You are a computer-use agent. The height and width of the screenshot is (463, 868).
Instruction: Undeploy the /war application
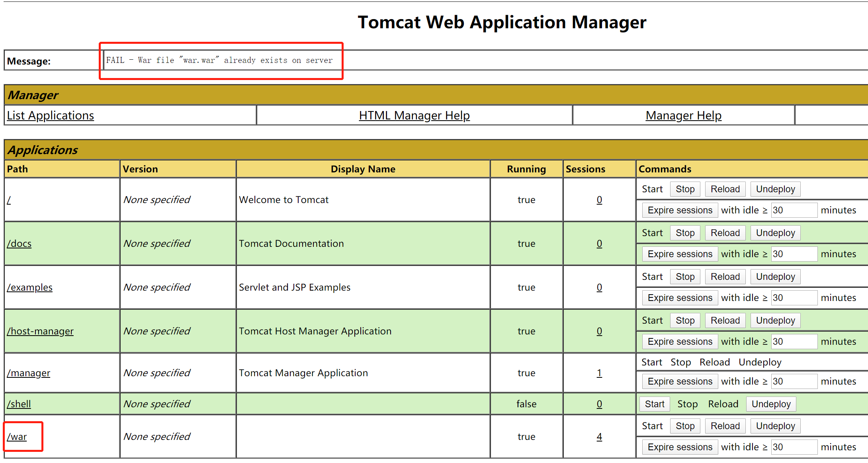click(775, 426)
